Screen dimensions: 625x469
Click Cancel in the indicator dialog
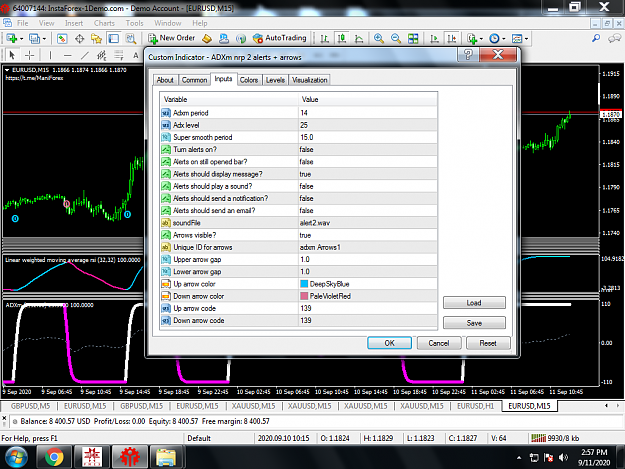click(439, 343)
